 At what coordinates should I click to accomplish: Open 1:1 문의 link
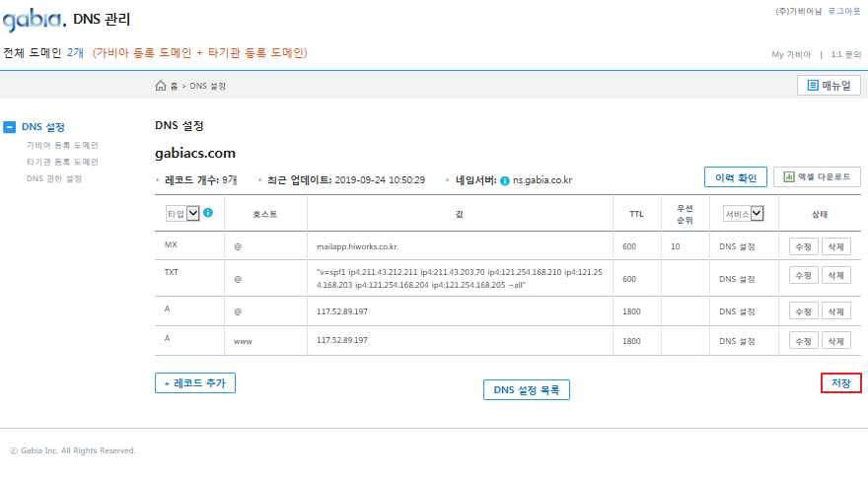tap(846, 54)
